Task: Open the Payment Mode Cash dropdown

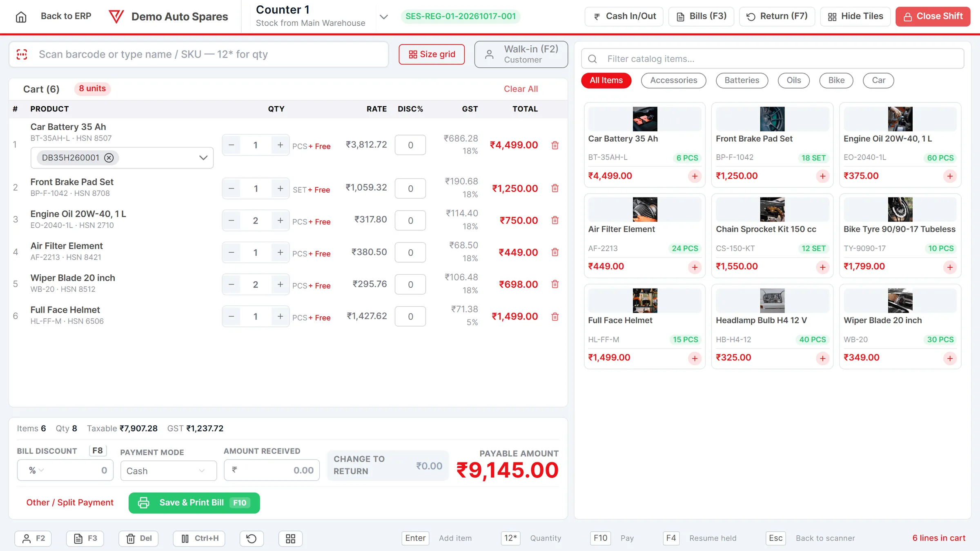Action: point(169,471)
